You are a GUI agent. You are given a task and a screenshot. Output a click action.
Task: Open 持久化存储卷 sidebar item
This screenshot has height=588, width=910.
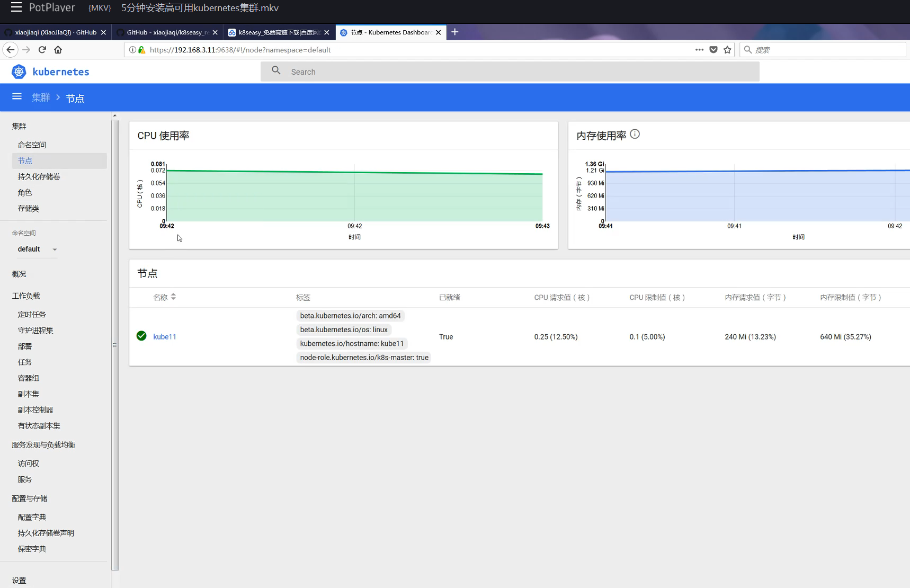point(39,176)
